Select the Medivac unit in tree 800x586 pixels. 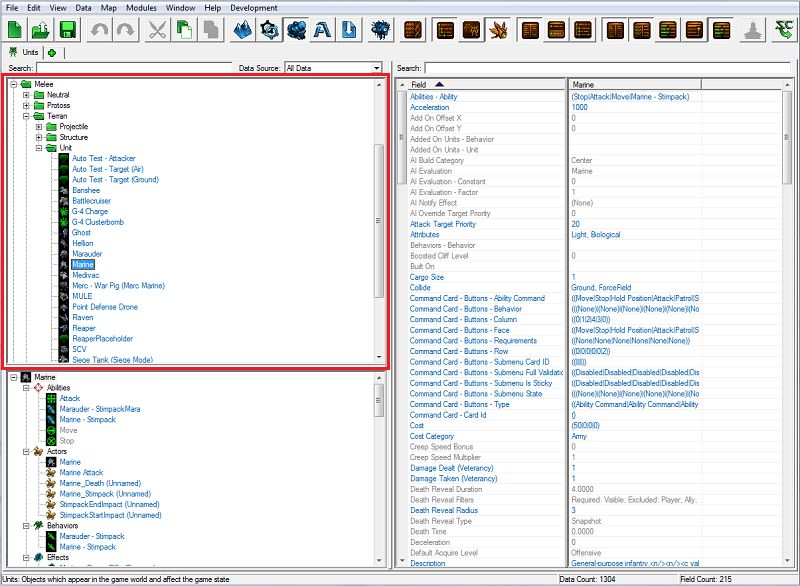pos(86,275)
